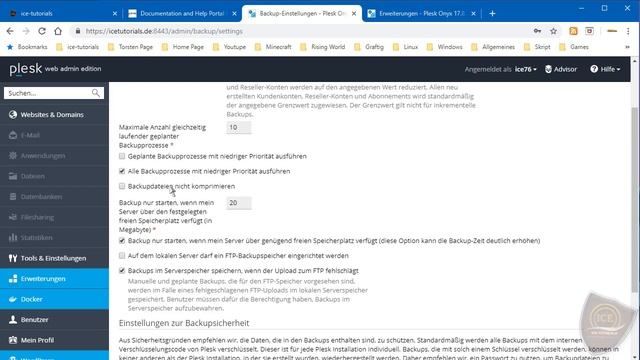Close the Backup-Einstellungen tab

pos(354,13)
